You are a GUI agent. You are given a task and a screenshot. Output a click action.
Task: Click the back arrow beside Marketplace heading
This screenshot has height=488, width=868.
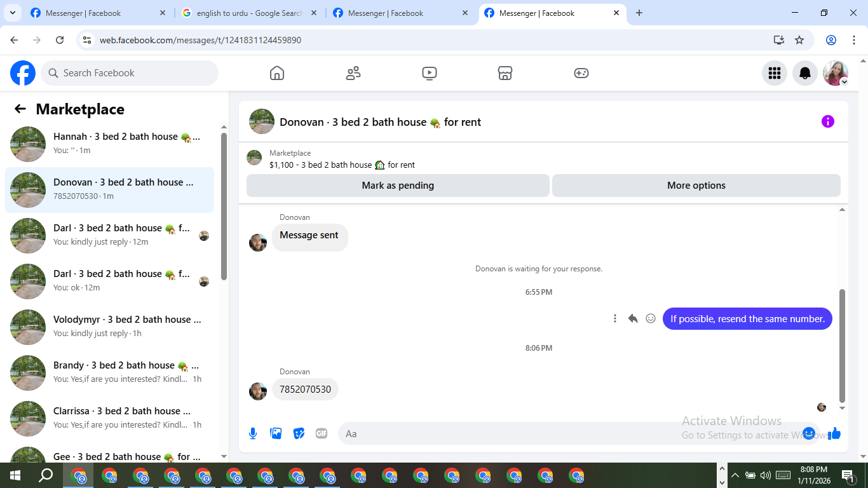pyautogui.click(x=20, y=109)
